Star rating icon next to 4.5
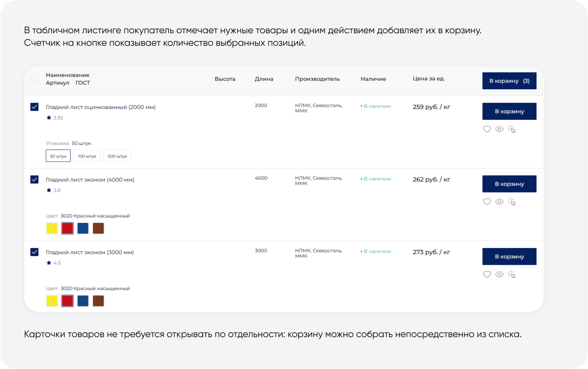The height and width of the screenshot is (369, 588). click(x=49, y=263)
